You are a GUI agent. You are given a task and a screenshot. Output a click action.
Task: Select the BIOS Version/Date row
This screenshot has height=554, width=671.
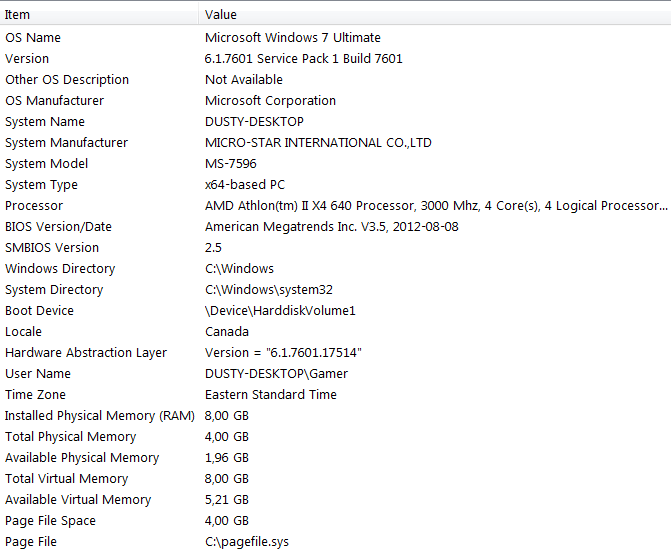click(x=336, y=227)
